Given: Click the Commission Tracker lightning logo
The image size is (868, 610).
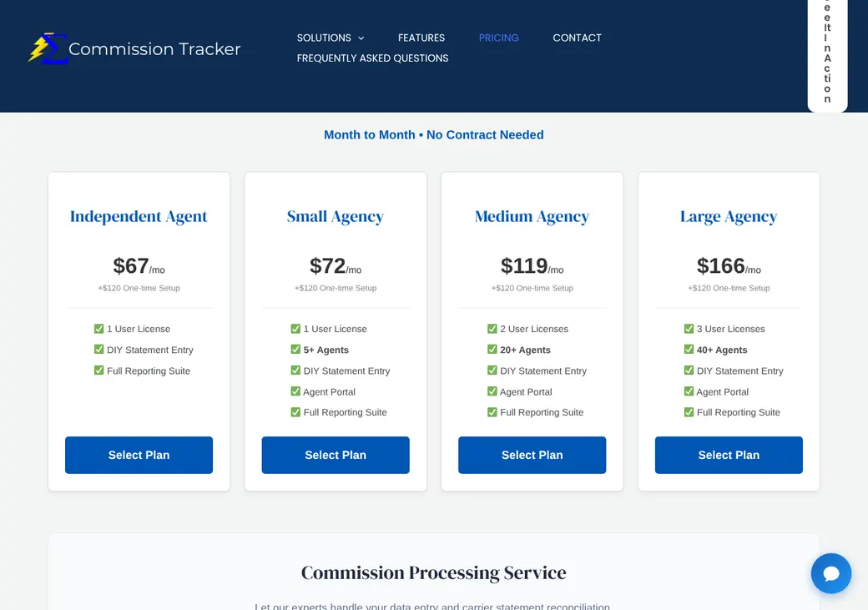Looking at the screenshot, I should pyautogui.click(x=48, y=48).
